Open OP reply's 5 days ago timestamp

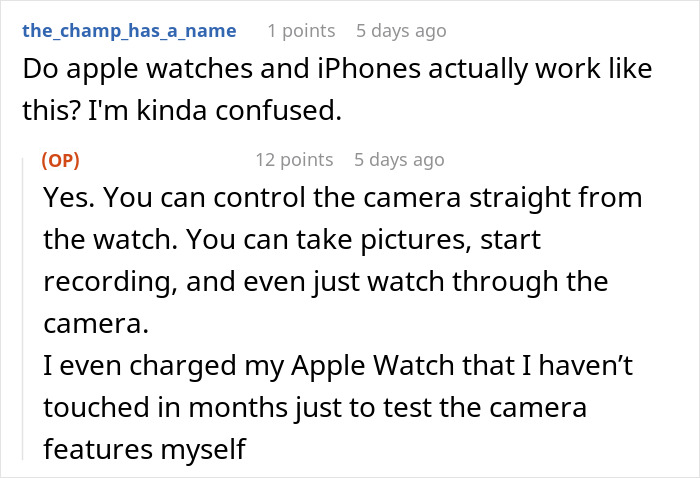398,160
